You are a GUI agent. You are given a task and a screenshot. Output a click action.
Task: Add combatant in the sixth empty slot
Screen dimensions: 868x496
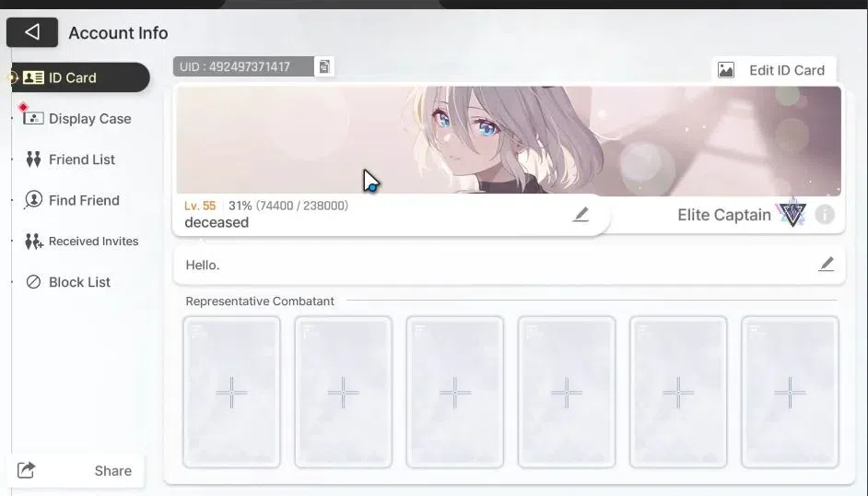click(790, 393)
